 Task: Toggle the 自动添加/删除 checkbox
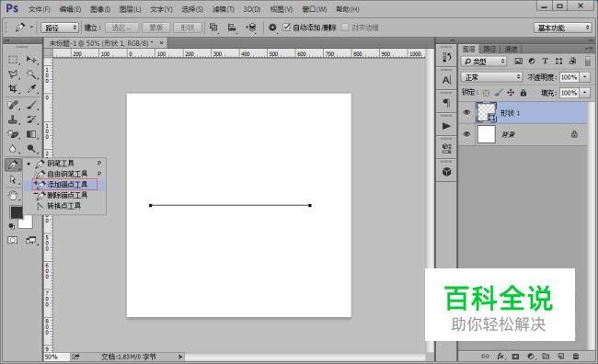[286, 27]
